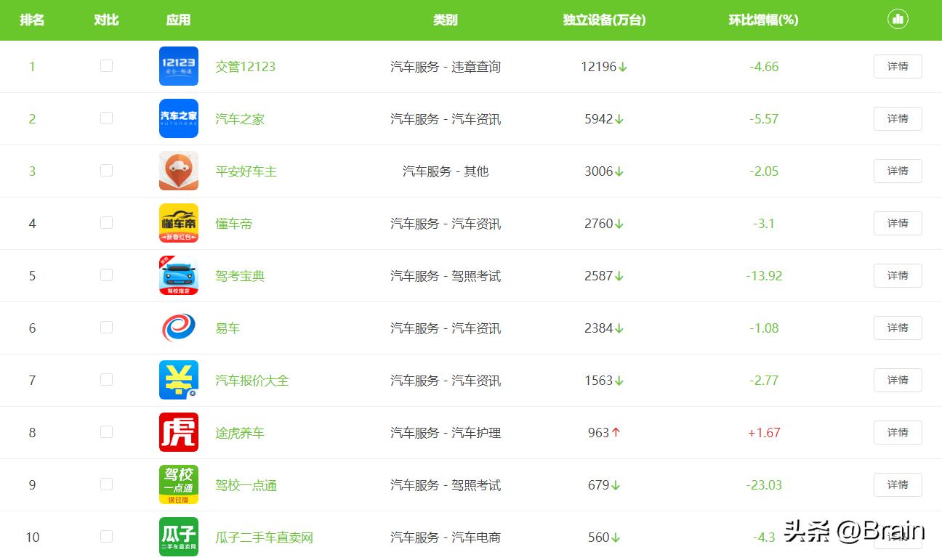Tick the compare checkbox for 途虎养车
This screenshot has width=942, height=560.
106,432
